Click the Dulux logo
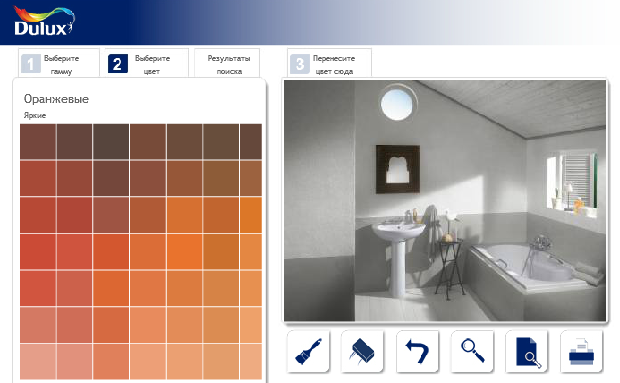Image resolution: width=620 pixels, height=383 pixels. (43, 22)
